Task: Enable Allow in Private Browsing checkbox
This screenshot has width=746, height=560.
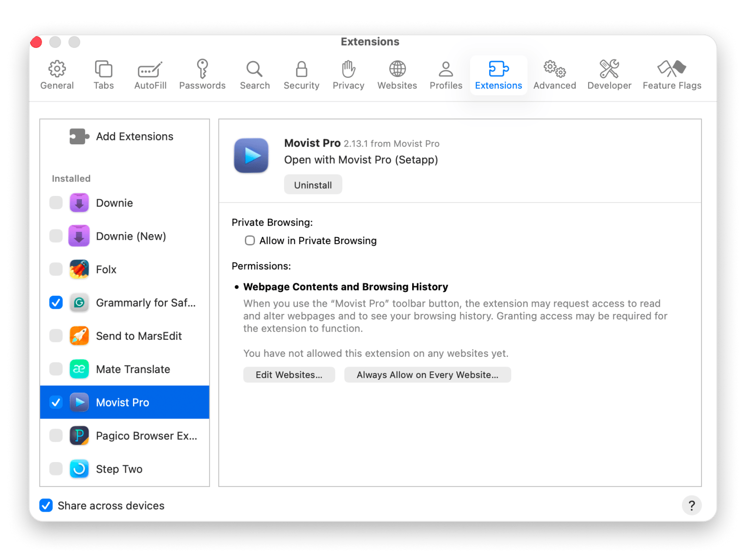Action: click(x=250, y=240)
